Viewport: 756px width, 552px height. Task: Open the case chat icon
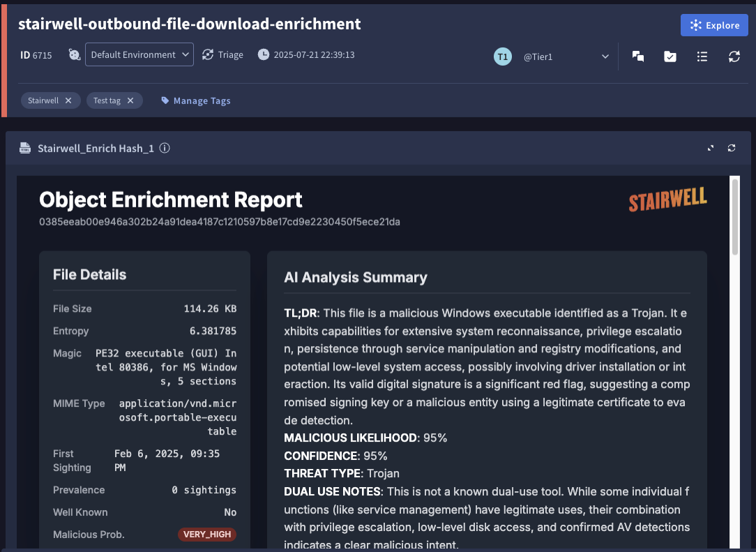click(638, 57)
